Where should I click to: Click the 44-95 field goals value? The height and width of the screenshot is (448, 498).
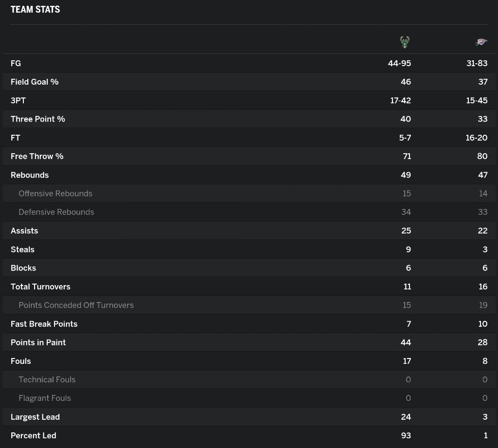(x=399, y=63)
